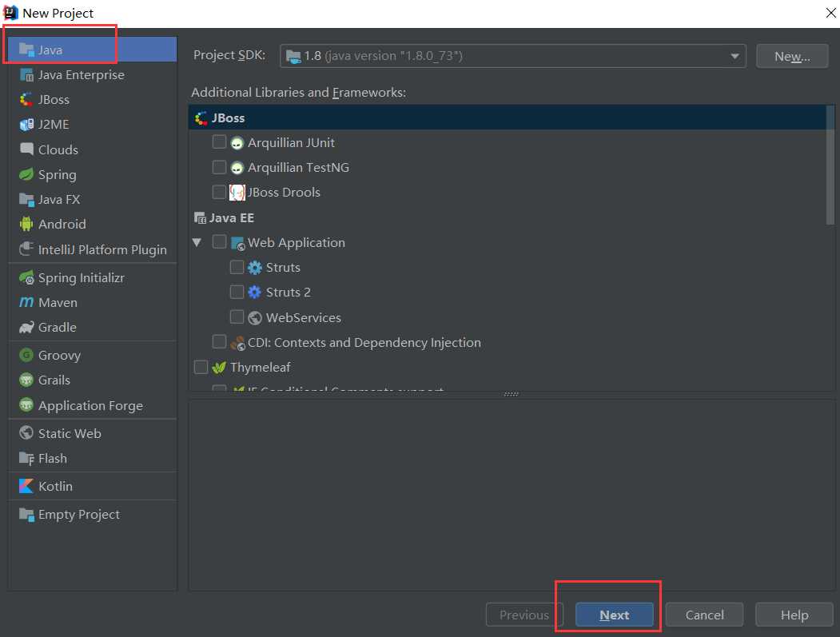
Task: Choose the Kotlin K icon
Action: [x=26, y=486]
